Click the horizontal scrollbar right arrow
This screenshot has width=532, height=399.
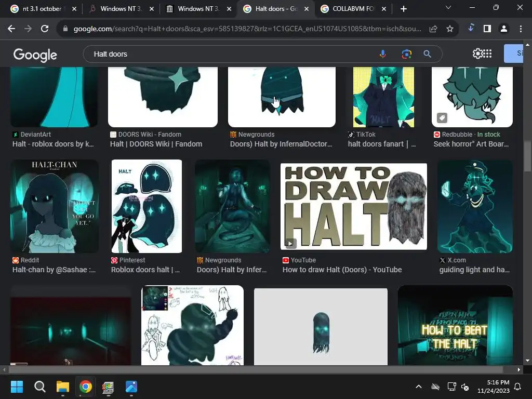point(519,369)
